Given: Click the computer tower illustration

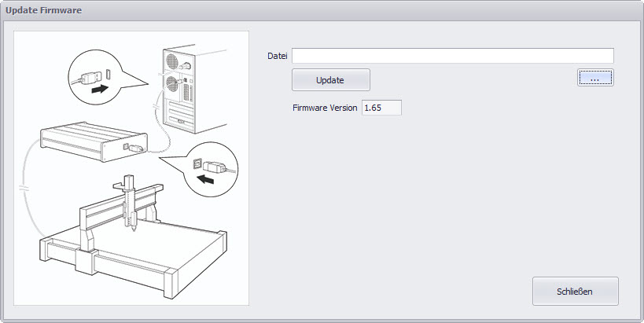Looking at the screenshot, I should pos(194,88).
